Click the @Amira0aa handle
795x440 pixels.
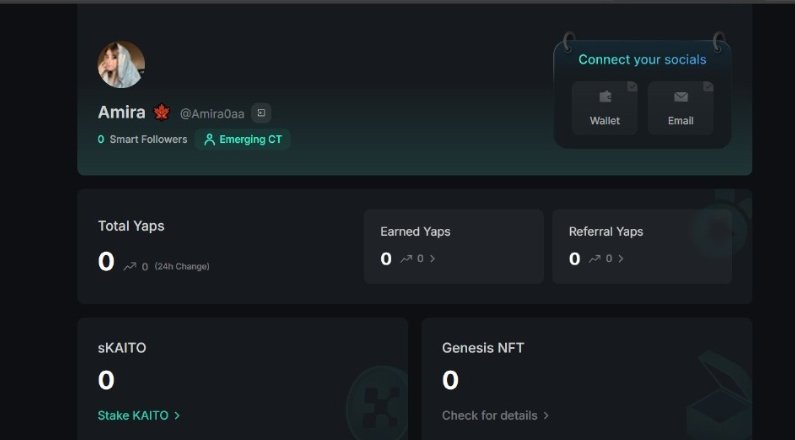pos(212,114)
